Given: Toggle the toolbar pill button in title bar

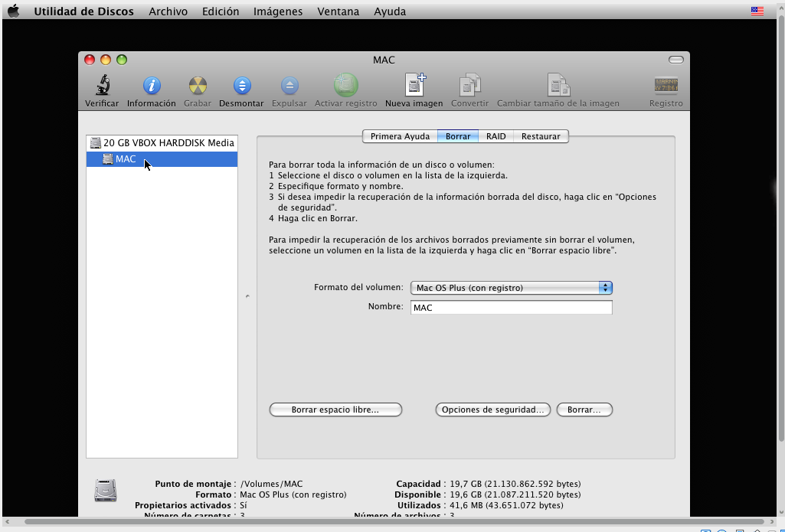Looking at the screenshot, I should click(675, 60).
